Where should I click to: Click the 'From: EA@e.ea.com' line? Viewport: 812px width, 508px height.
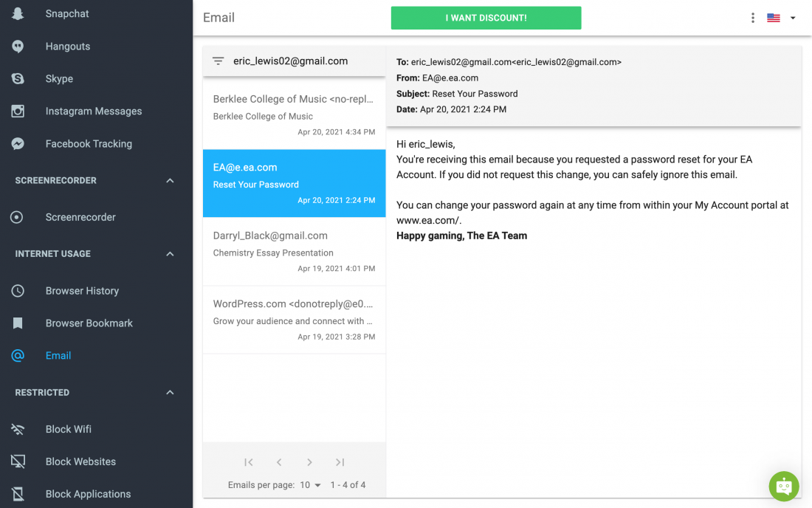point(437,78)
